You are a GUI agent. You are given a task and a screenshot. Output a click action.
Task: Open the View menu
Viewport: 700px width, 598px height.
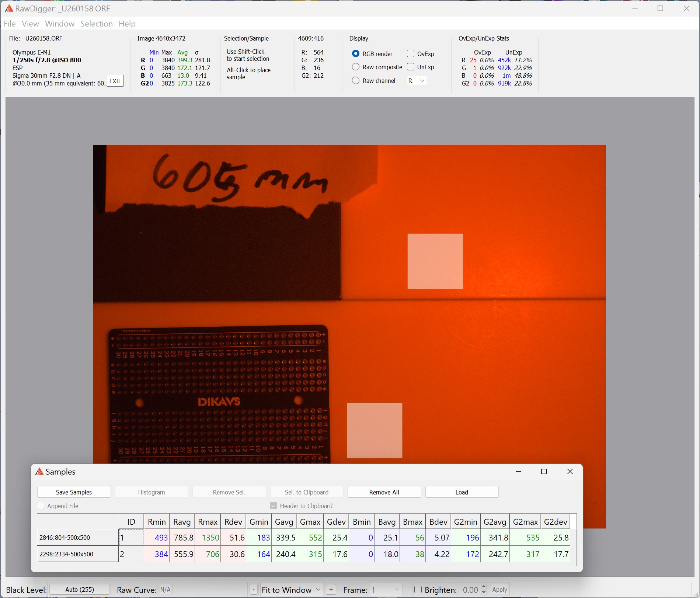tap(30, 24)
